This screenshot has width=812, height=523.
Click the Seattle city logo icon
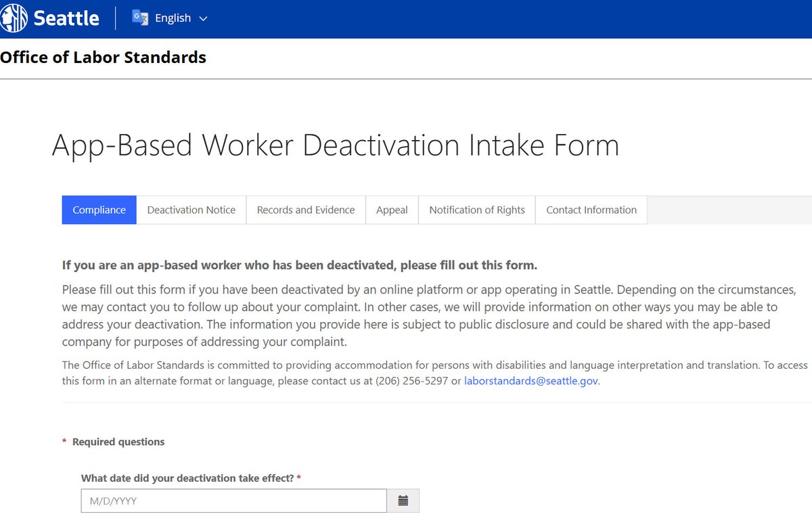click(14, 18)
